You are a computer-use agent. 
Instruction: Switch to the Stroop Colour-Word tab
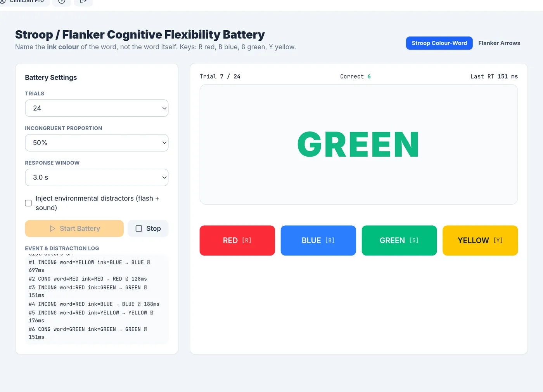[439, 43]
